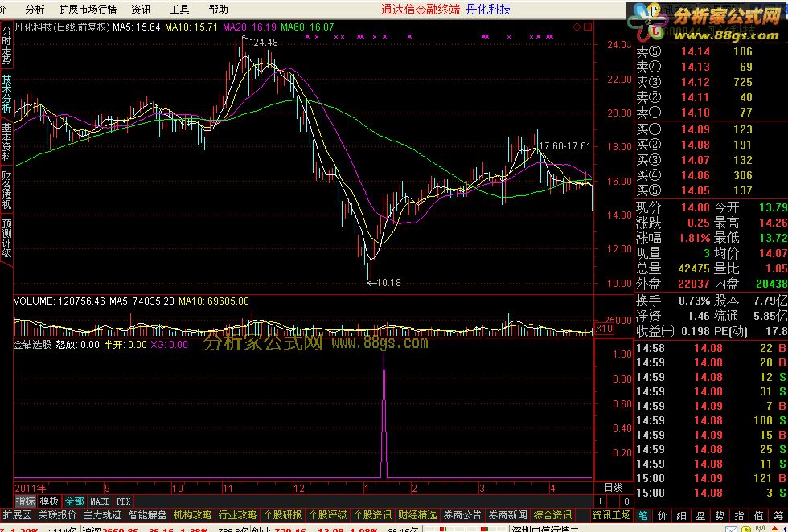Click the 丹化科技 stock name in the title bar
Viewport: 788px width, 532px height.
point(488,9)
